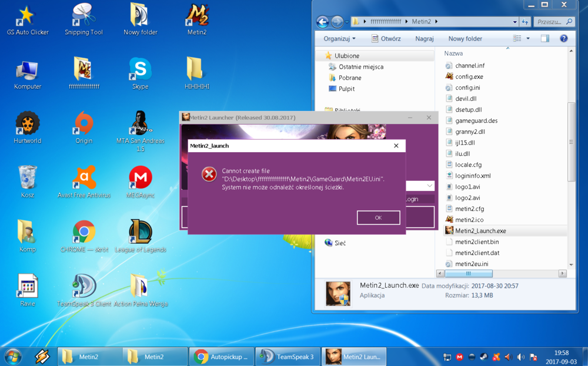Expand the Metin2 path breadcrumb arrow
This screenshot has height=366, width=588.
click(x=436, y=22)
